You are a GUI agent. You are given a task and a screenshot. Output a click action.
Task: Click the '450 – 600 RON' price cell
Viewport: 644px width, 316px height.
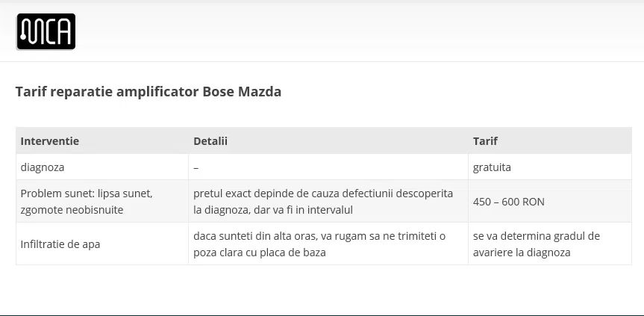click(509, 202)
